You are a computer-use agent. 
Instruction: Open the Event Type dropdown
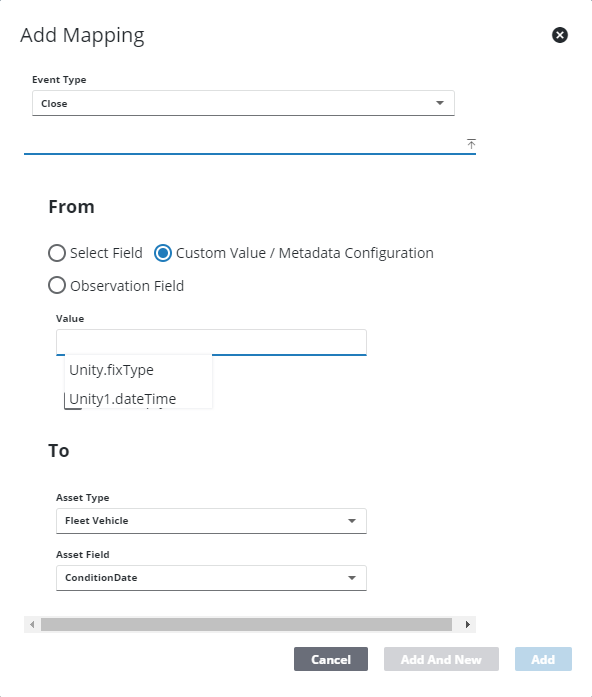243,103
